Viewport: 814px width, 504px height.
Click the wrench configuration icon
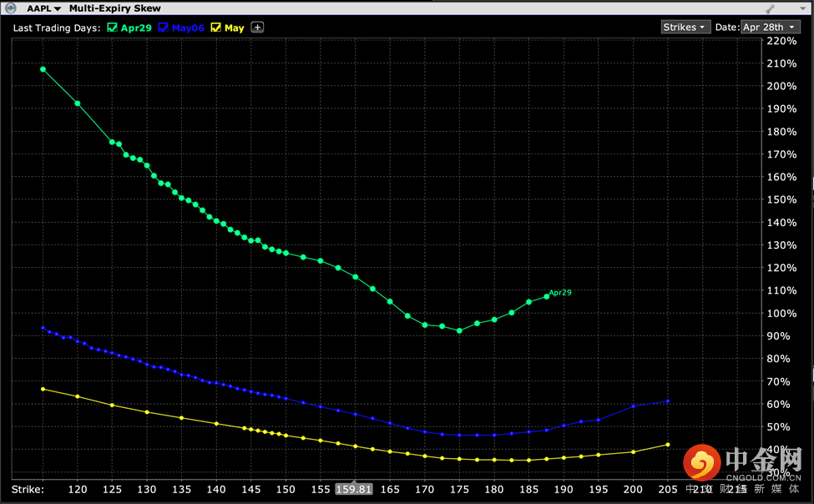tap(770, 9)
